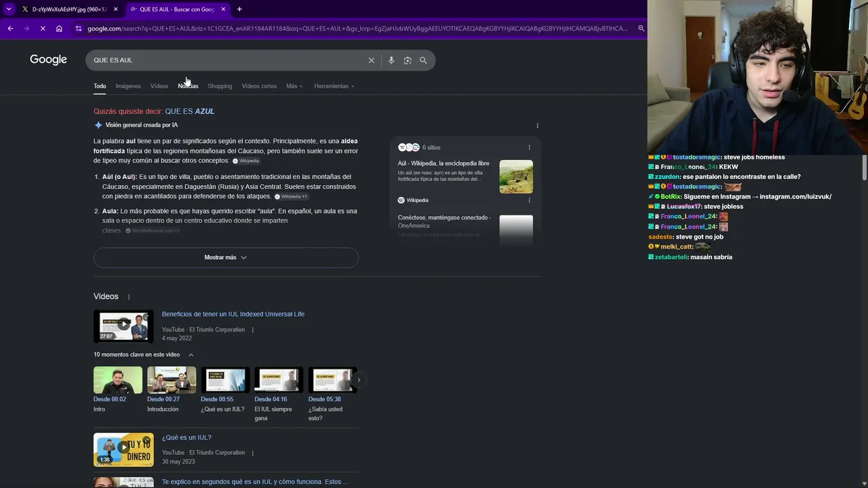Collapse the 10 momentos clave section
Screen dimensions: 868x488
191,354
